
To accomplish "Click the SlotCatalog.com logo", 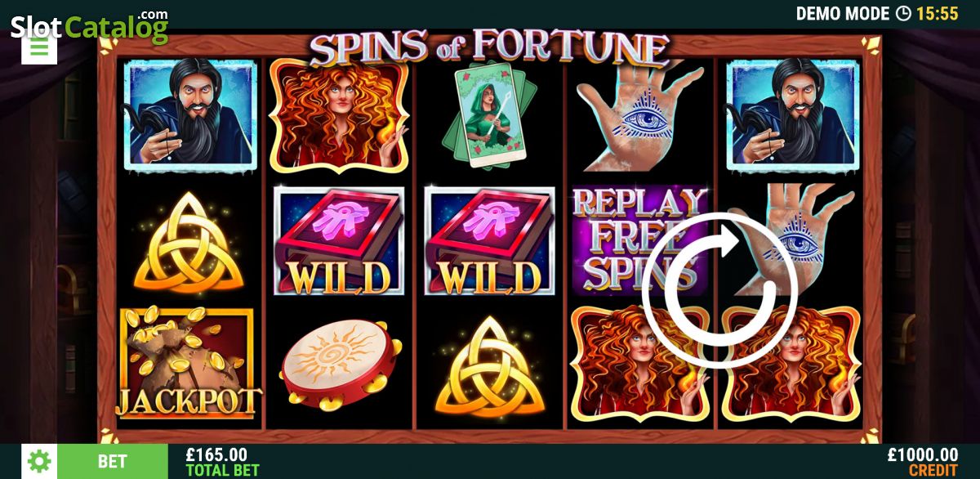I will tap(90, 25).
